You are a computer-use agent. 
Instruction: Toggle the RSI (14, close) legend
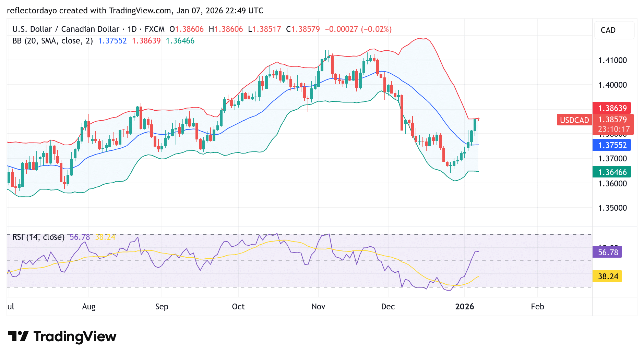coord(38,237)
